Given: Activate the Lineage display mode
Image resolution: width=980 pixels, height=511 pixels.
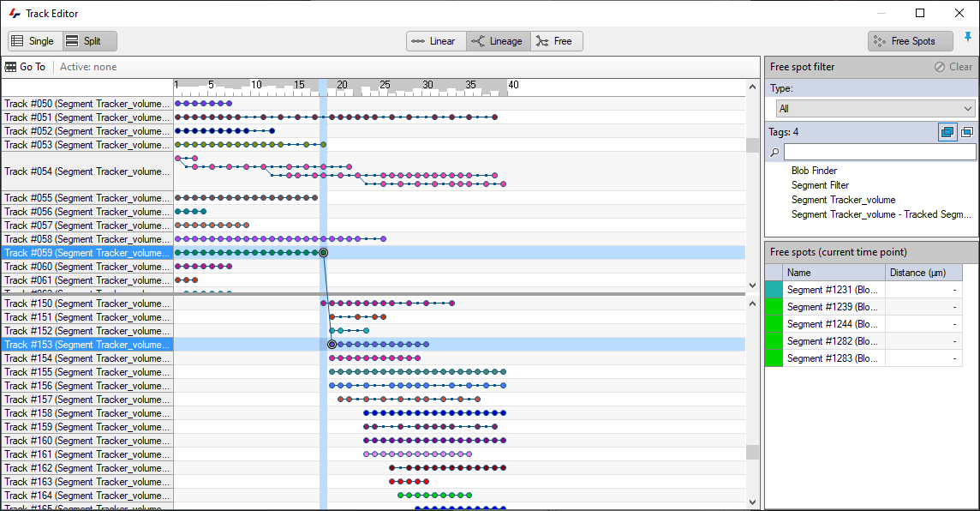Looking at the screenshot, I should 498,40.
